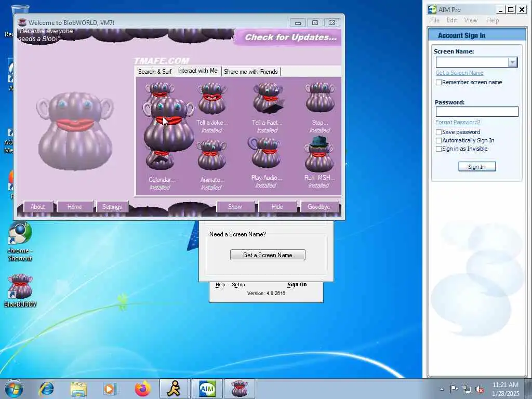This screenshot has height=399, width=532.
Task: Toggle Save password checkbox
Action: click(x=438, y=132)
